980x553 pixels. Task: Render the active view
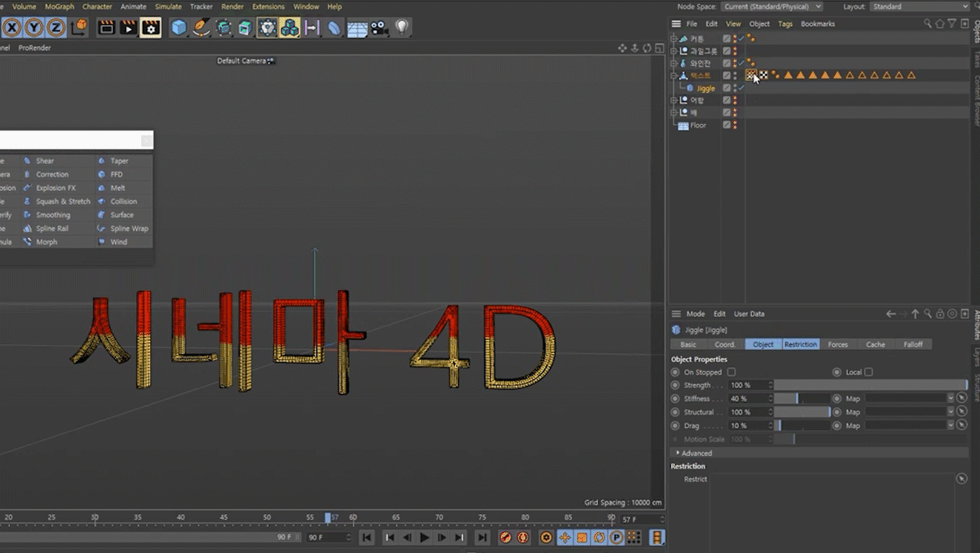pyautogui.click(x=107, y=28)
